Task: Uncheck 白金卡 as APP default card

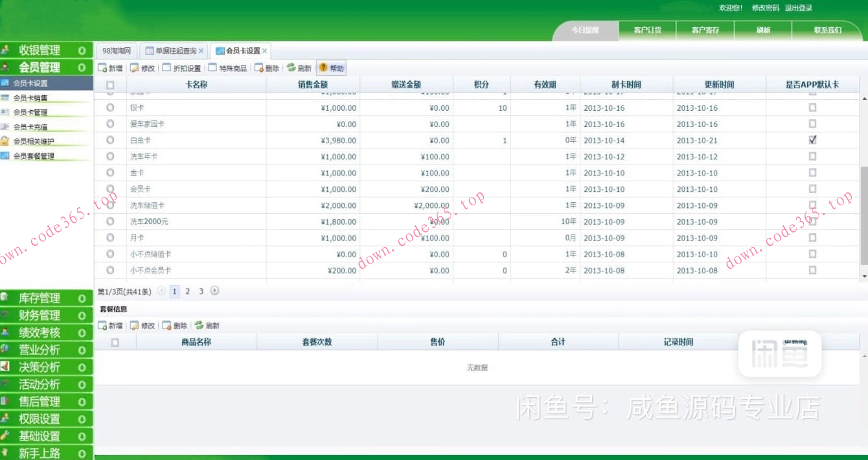Action: (x=812, y=140)
